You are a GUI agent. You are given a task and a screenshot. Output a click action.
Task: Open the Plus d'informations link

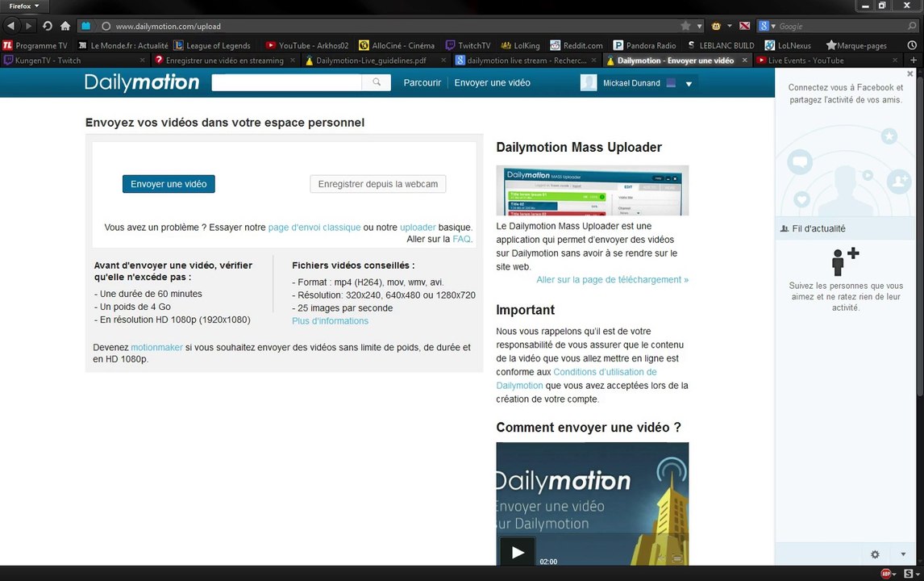330,321
